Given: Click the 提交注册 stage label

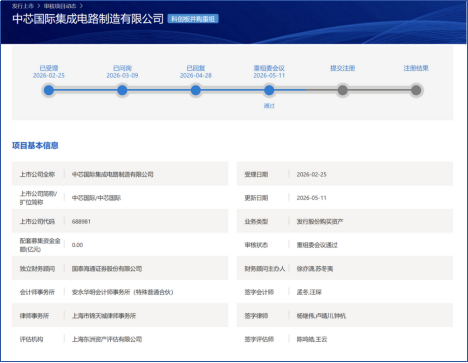Looking at the screenshot, I should tap(342, 68).
